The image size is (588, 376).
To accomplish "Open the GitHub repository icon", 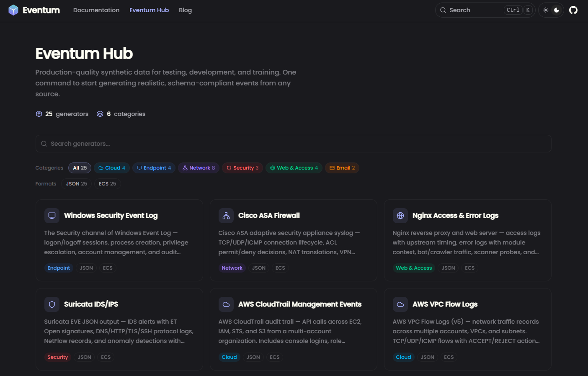I will click(x=573, y=10).
